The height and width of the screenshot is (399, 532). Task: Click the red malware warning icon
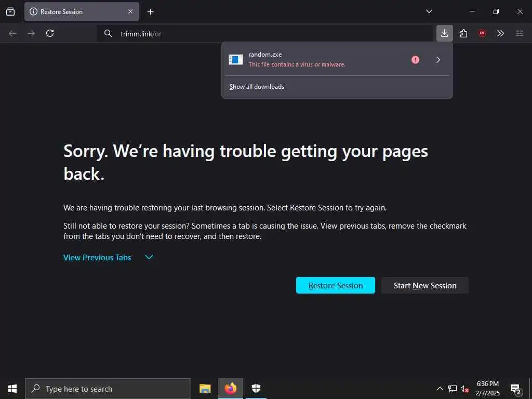(415, 60)
